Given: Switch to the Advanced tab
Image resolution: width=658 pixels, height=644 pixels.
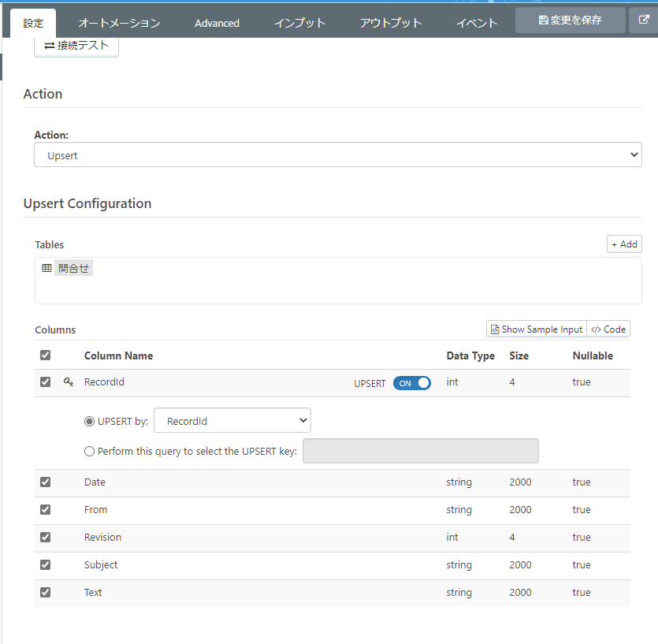Looking at the screenshot, I should pos(217,23).
